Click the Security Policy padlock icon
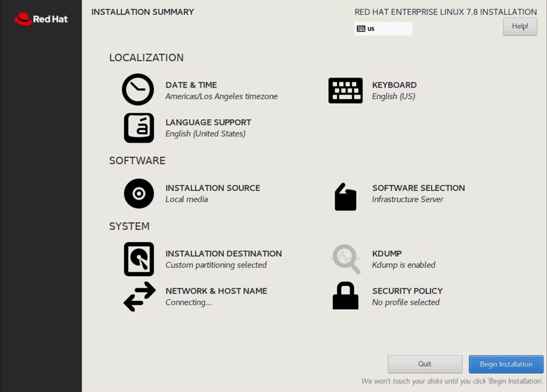Screen dimensions: 547x392 click(x=345, y=296)
